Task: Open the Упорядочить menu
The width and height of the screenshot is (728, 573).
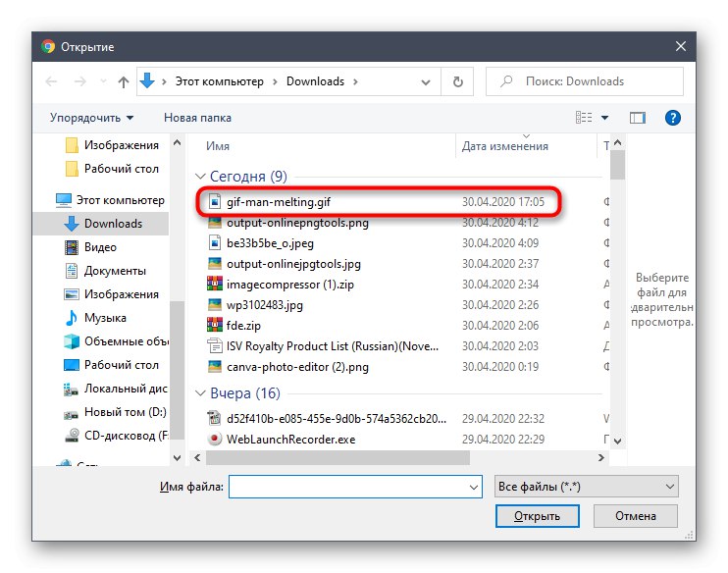Action: point(91,118)
